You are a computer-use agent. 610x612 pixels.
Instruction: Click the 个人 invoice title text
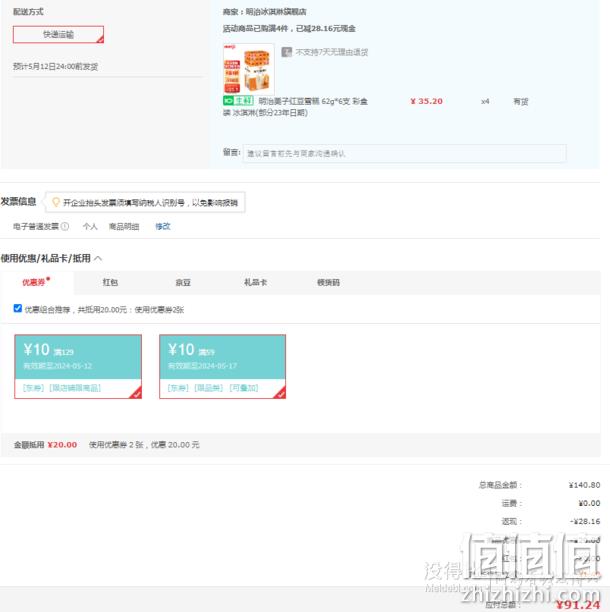coord(90,226)
